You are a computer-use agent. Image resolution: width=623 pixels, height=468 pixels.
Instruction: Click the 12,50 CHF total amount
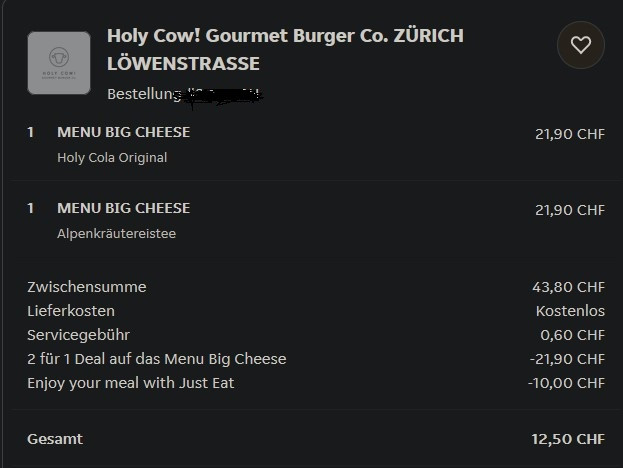coord(568,439)
